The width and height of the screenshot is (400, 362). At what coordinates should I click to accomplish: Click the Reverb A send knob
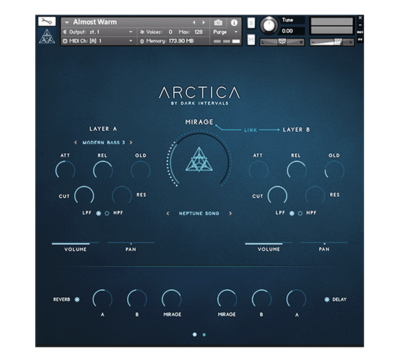click(102, 299)
